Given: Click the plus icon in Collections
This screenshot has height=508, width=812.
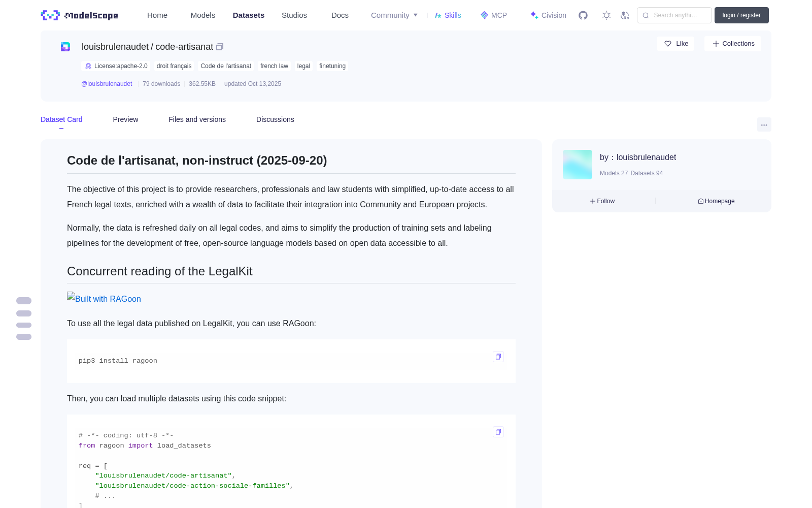Looking at the screenshot, I should click(716, 44).
